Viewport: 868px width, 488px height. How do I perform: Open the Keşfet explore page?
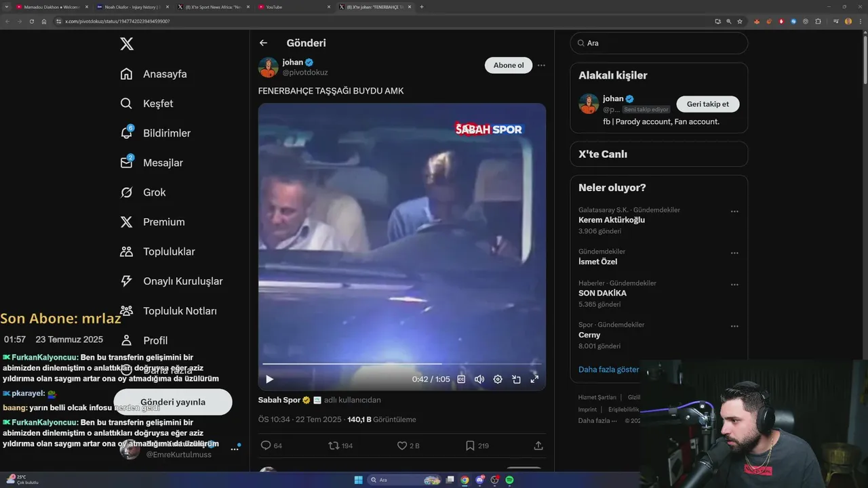(146, 104)
